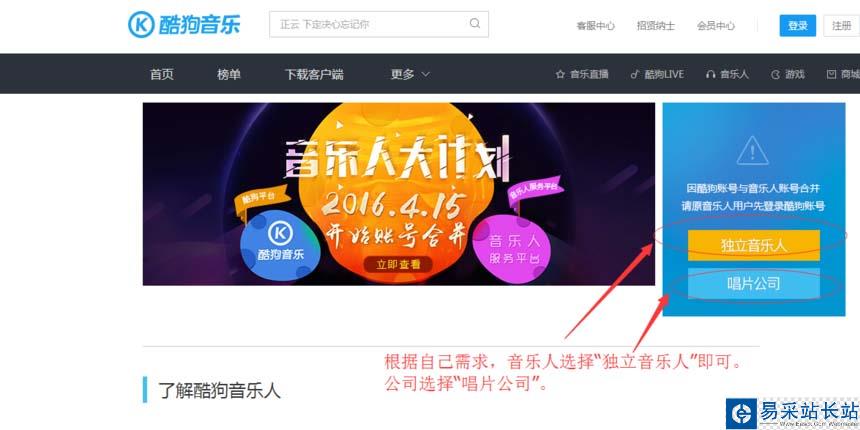The image size is (860, 430).
Task: Click 立即查看 on the banner
Action: tap(398, 264)
